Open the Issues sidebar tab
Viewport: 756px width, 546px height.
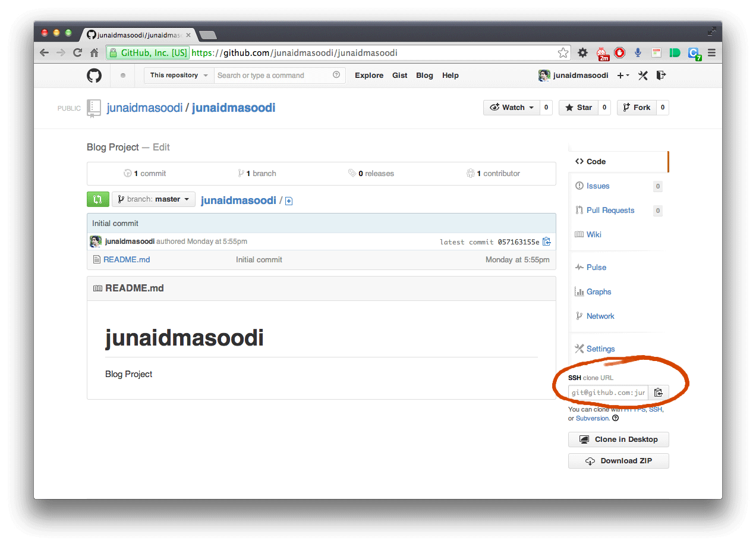coord(598,186)
